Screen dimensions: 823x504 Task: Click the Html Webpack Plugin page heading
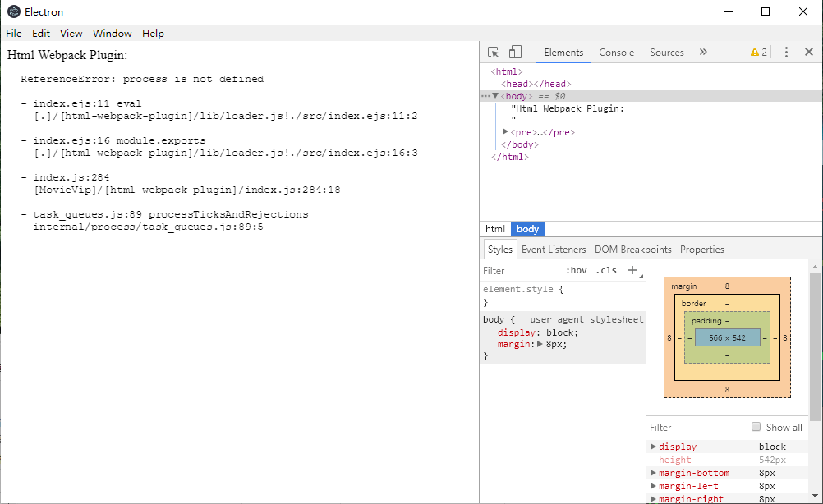67,55
